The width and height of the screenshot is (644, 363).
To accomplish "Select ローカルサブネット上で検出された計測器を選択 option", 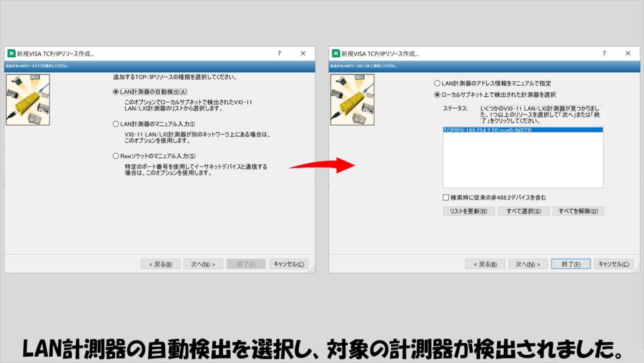I will click(438, 95).
